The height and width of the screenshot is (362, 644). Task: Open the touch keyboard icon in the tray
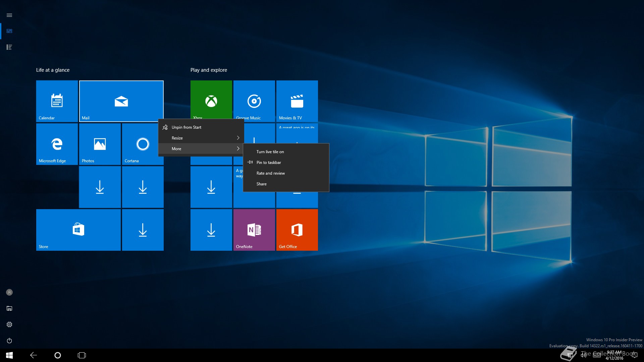597,355
